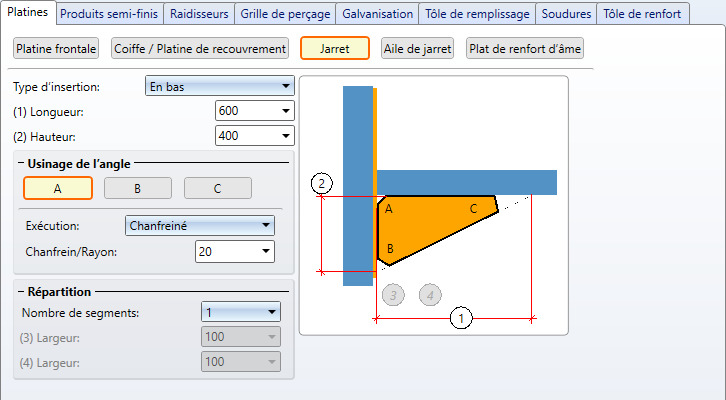Select corner machining option C
The image size is (726, 400).
point(217,188)
